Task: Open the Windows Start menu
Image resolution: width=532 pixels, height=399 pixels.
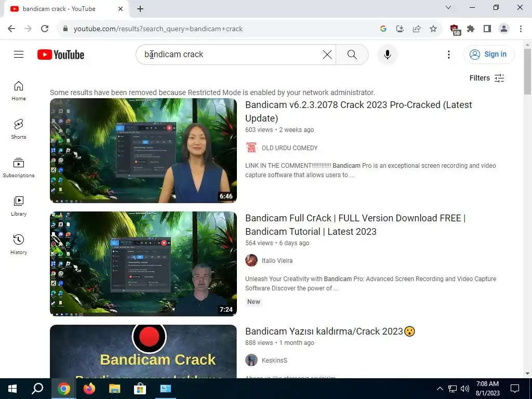Action: tap(12, 389)
